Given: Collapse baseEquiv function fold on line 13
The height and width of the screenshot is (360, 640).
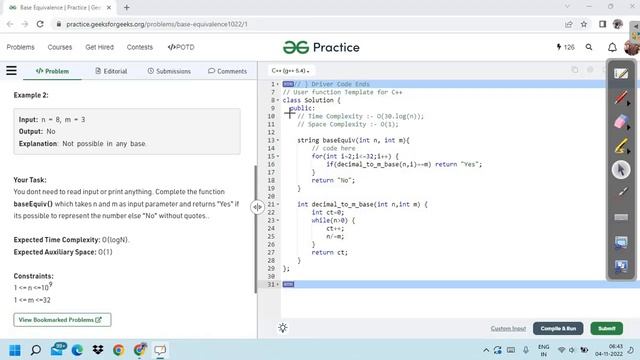Looking at the screenshot, I should 278,140.
